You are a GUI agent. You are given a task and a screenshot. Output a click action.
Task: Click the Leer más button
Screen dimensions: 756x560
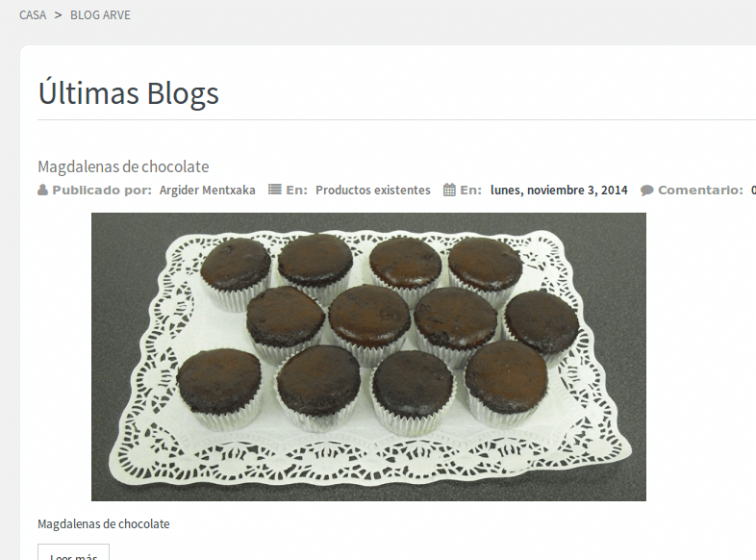[x=74, y=553]
